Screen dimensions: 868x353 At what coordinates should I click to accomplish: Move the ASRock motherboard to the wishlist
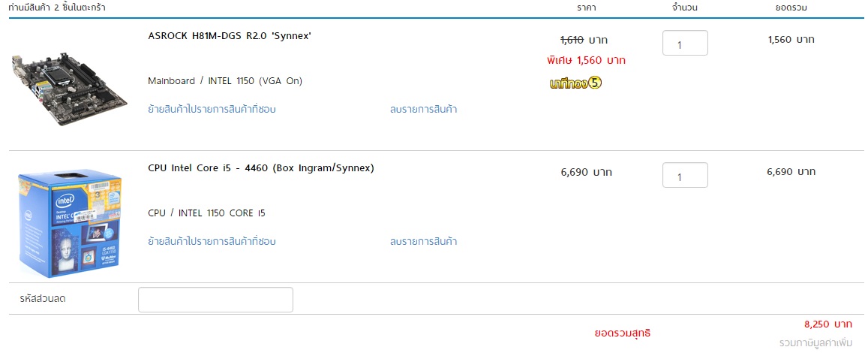212,109
